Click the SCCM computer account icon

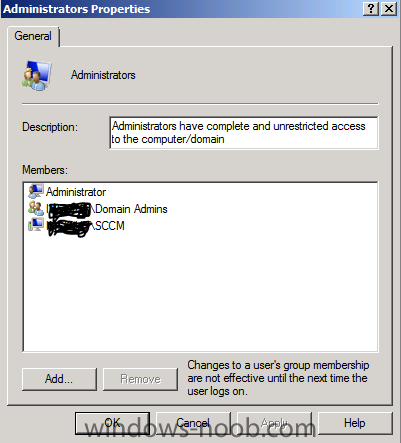[x=36, y=225]
